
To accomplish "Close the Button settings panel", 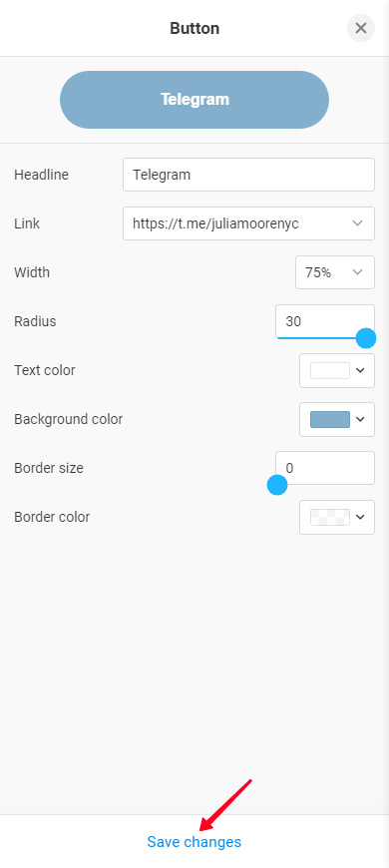I will tap(361, 28).
